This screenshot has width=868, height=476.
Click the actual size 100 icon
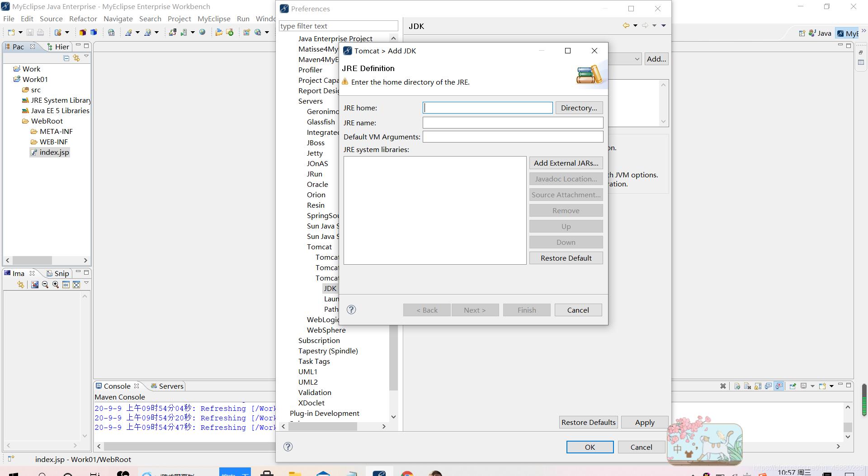point(66,285)
